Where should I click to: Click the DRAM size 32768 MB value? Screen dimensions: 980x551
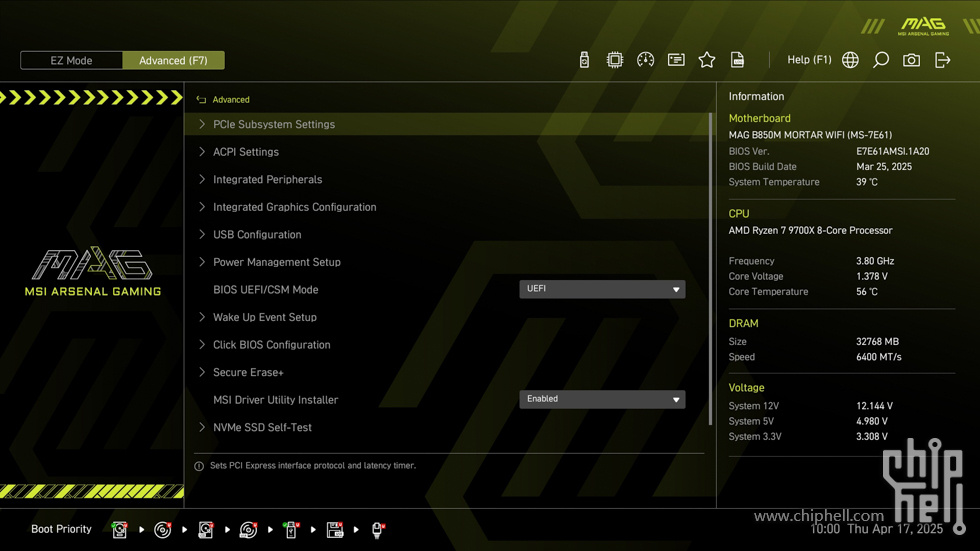click(878, 342)
